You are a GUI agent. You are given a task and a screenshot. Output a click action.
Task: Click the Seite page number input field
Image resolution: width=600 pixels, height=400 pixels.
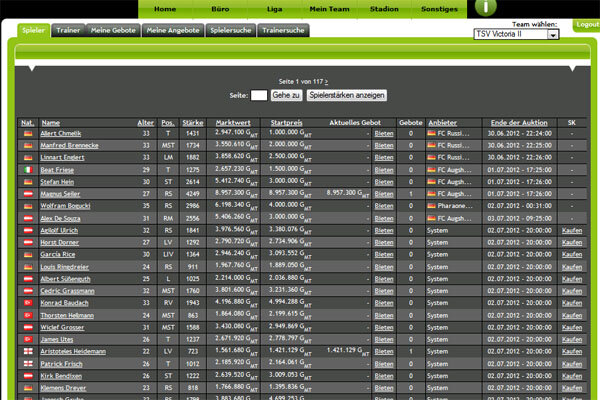pyautogui.click(x=259, y=95)
